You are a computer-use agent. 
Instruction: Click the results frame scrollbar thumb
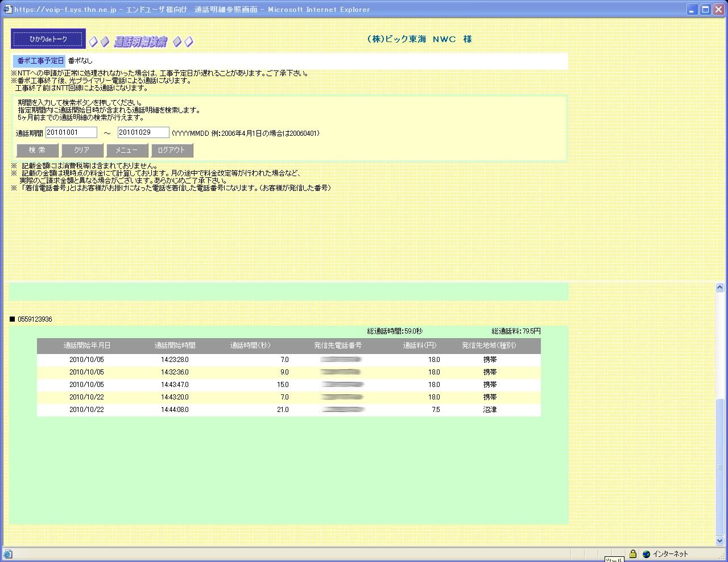pos(719,467)
